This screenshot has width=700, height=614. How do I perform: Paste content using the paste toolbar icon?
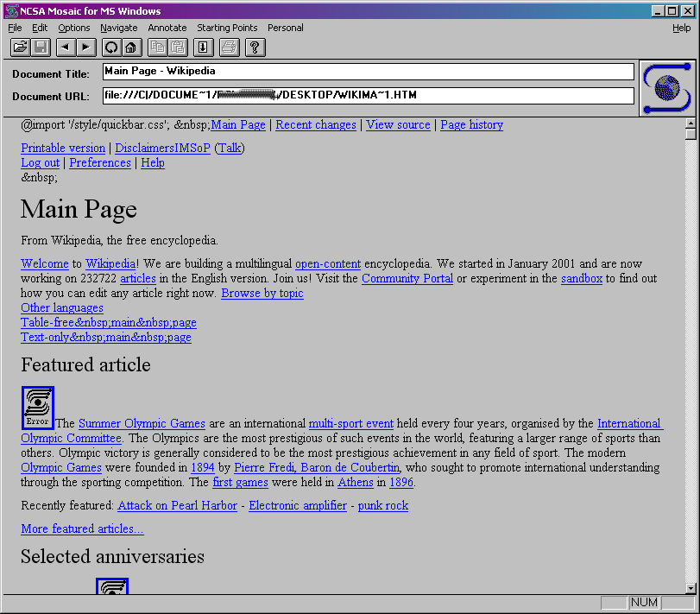tap(176, 47)
